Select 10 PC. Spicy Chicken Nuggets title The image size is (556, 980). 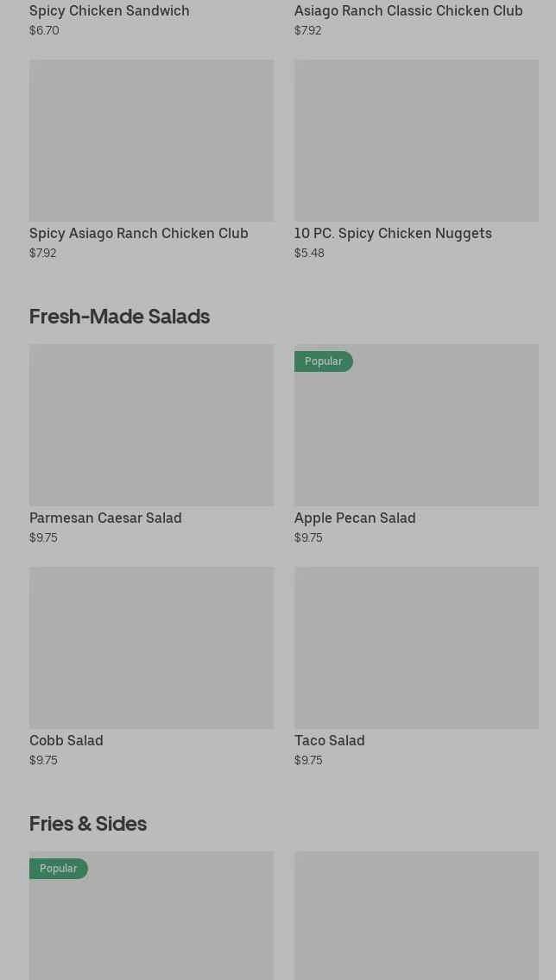[393, 233]
